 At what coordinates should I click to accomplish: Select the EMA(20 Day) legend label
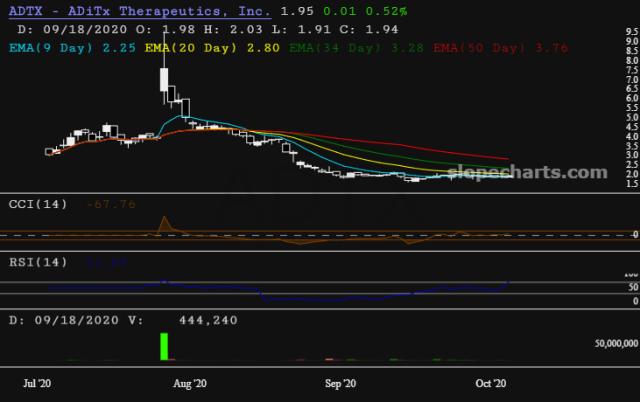pyautogui.click(x=195, y=45)
